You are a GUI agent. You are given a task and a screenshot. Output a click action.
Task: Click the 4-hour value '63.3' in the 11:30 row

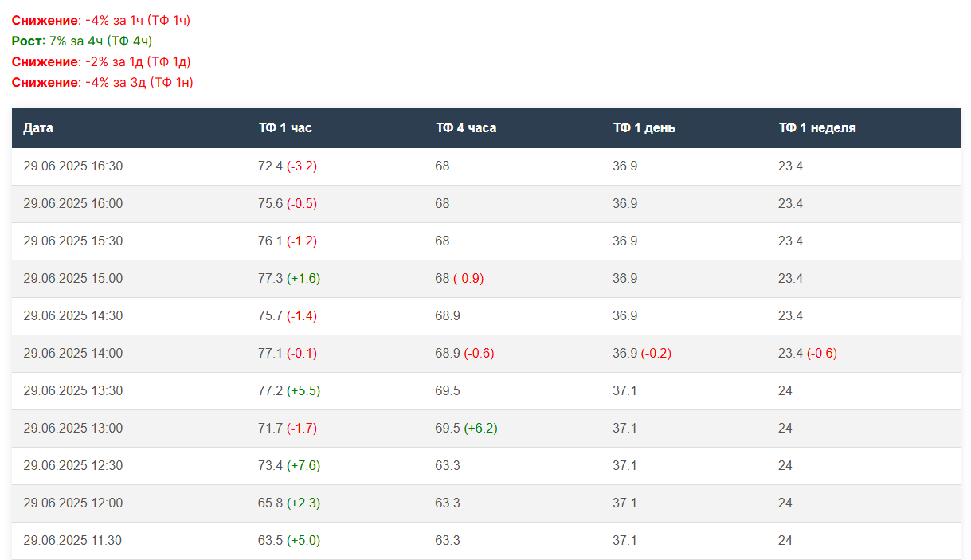coord(448,540)
